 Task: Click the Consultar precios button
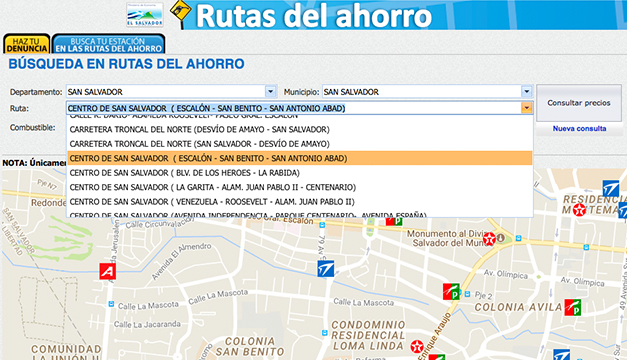pos(579,103)
